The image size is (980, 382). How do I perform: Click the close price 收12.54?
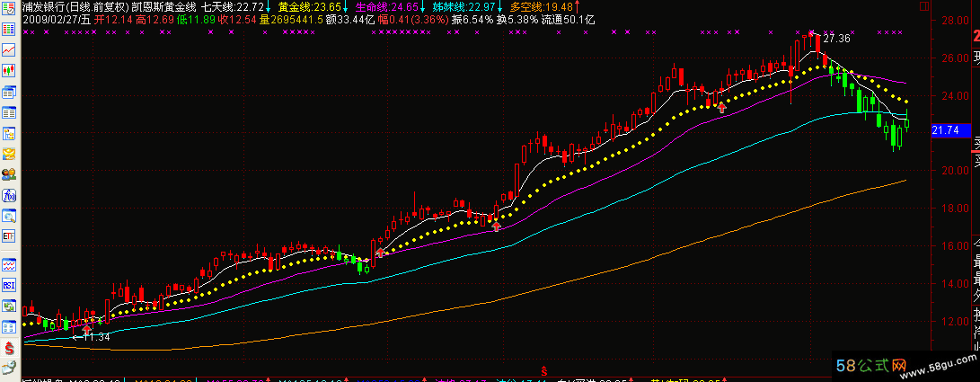[237, 20]
